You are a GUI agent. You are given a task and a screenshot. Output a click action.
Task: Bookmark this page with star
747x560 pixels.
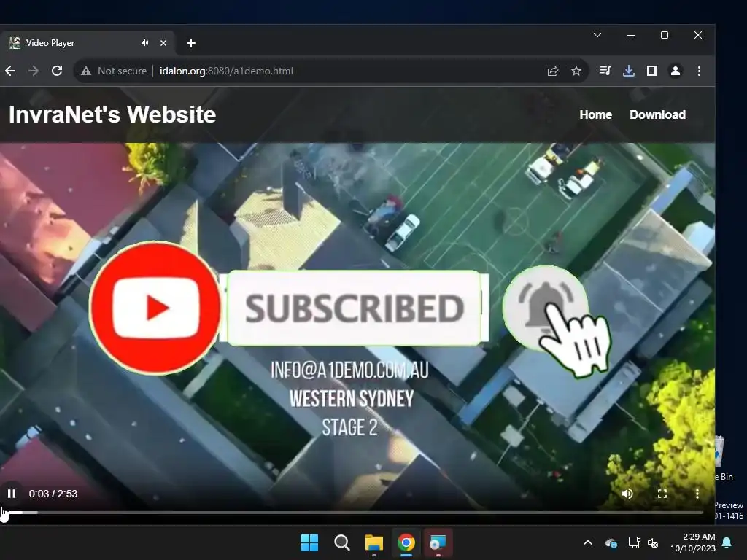(576, 71)
